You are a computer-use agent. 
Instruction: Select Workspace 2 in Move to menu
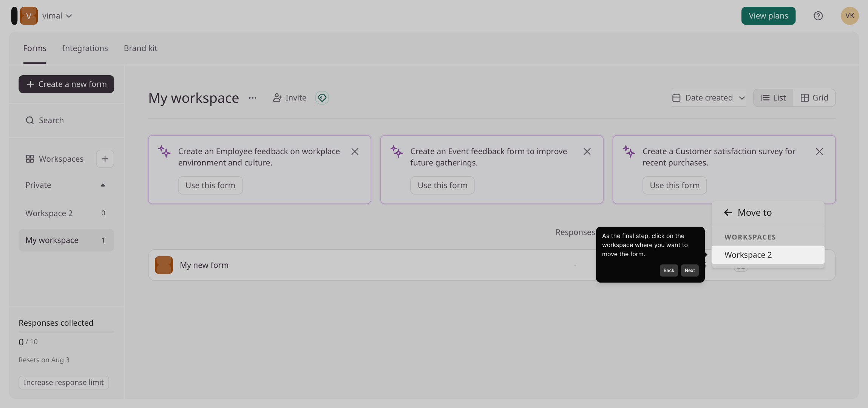click(768, 255)
